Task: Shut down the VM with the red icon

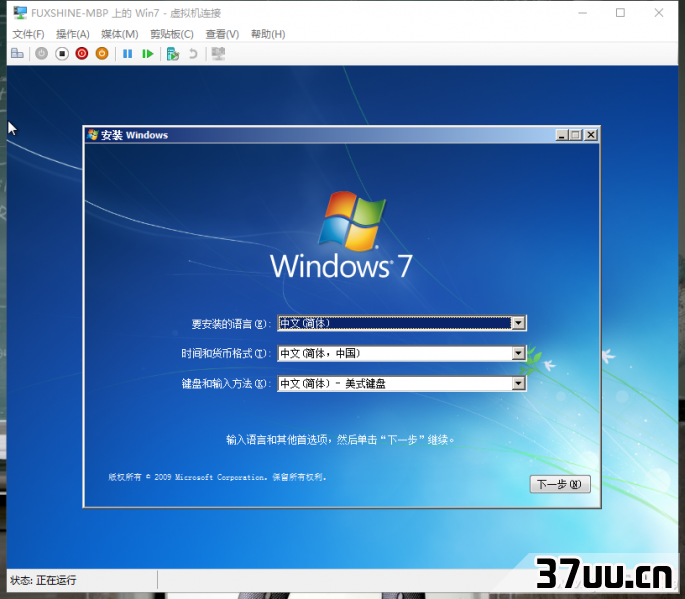Action: (82, 53)
